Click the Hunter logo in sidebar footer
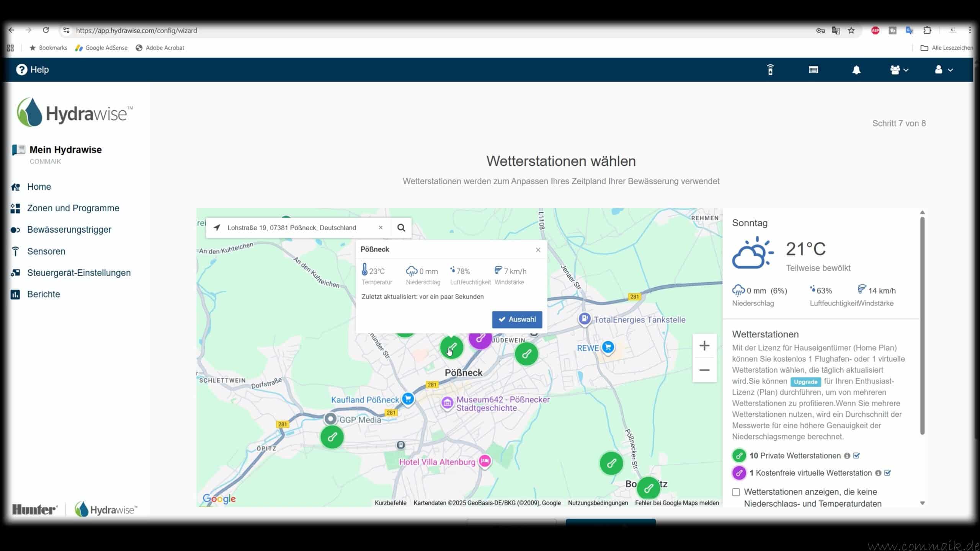 pyautogui.click(x=35, y=510)
